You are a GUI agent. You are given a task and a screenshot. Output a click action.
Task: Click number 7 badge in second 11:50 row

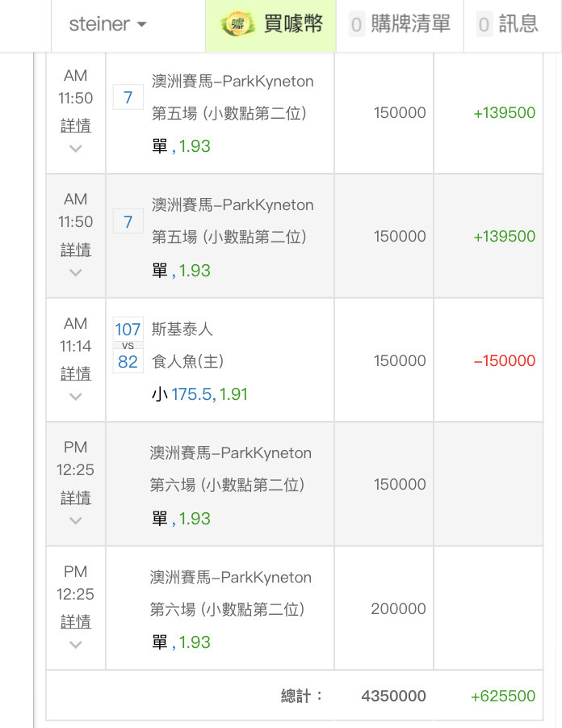[x=128, y=221]
